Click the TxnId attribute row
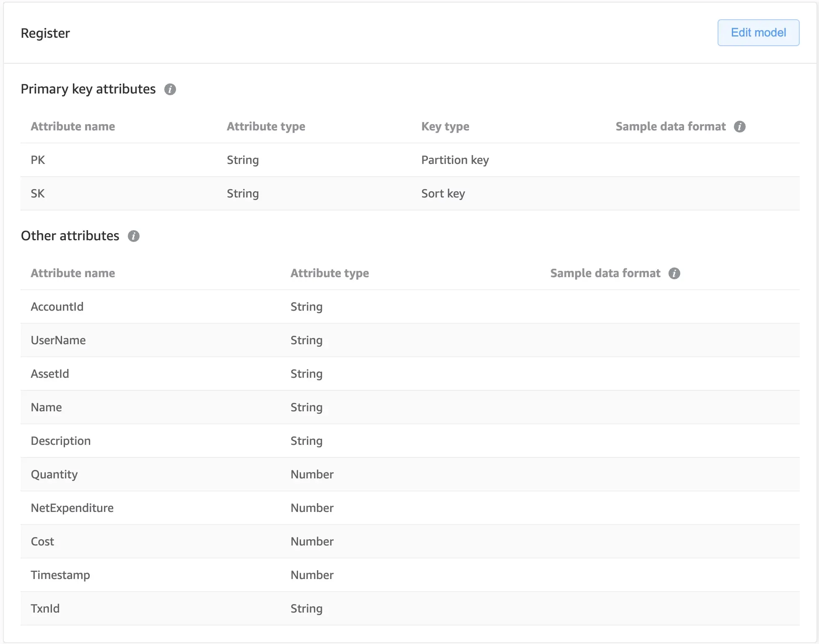The image size is (819, 644). 409,609
